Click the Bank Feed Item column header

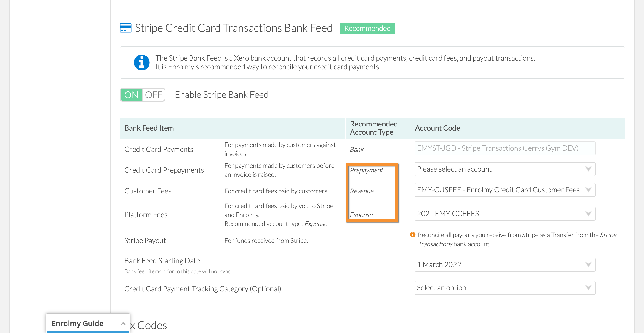pos(149,128)
